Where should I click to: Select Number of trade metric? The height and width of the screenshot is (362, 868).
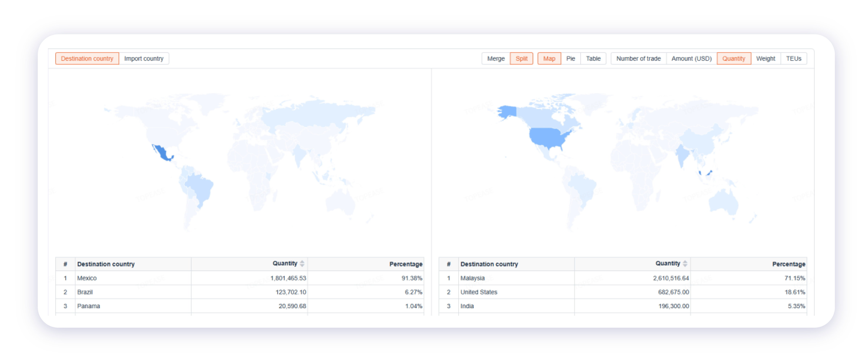638,59
